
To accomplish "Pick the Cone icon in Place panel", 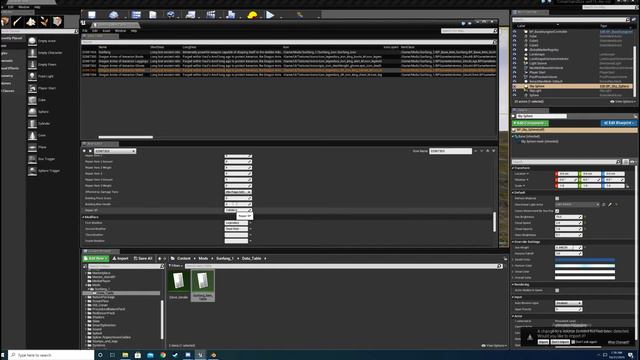I will (32, 136).
